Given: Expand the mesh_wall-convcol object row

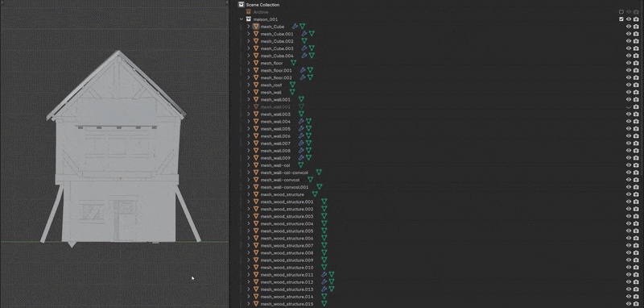Looking at the screenshot, I should point(249,180).
